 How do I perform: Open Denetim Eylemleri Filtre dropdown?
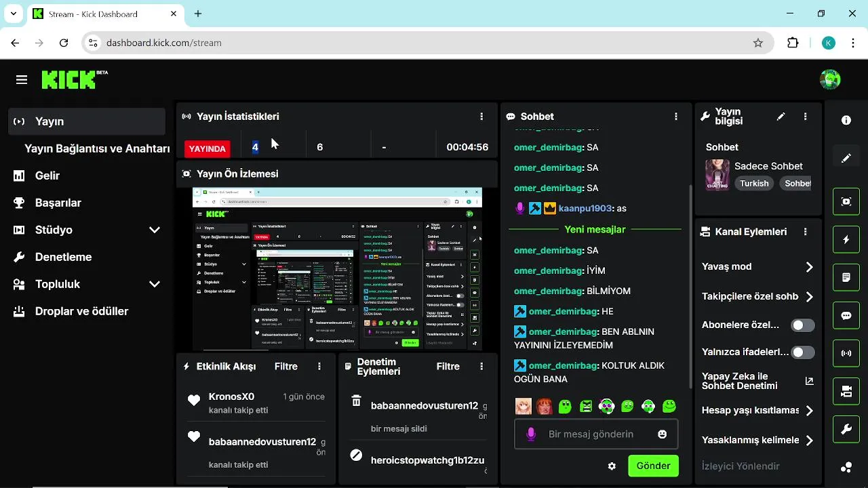coord(448,366)
